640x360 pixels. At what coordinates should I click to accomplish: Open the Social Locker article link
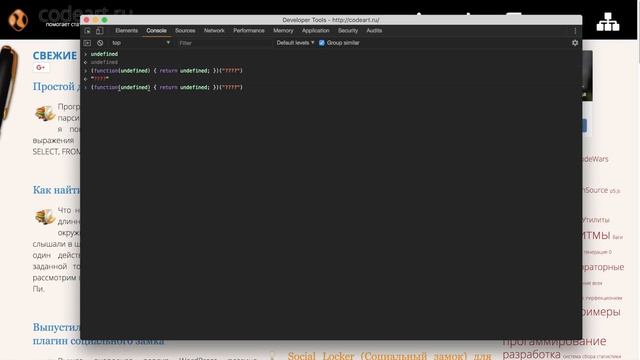click(x=390, y=356)
